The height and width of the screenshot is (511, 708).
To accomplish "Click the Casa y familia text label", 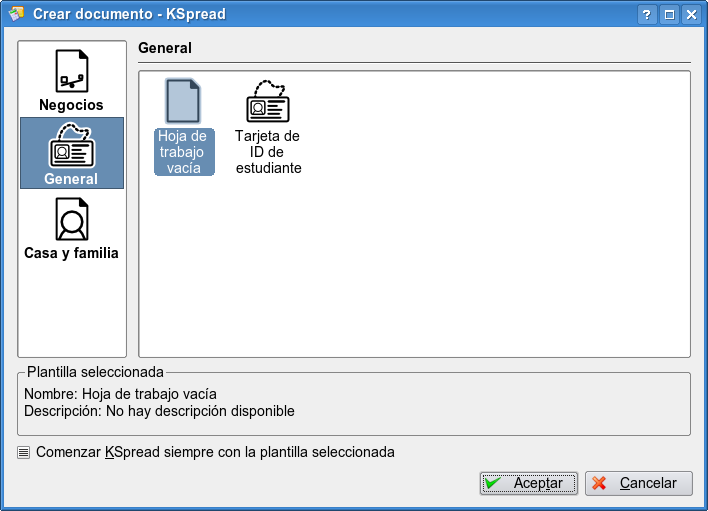I will point(71,253).
